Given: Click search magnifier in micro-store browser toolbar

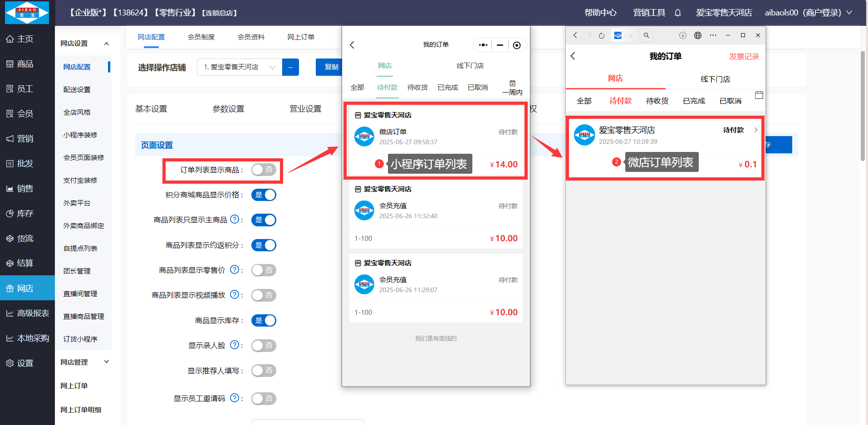Looking at the screenshot, I should click(647, 35).
